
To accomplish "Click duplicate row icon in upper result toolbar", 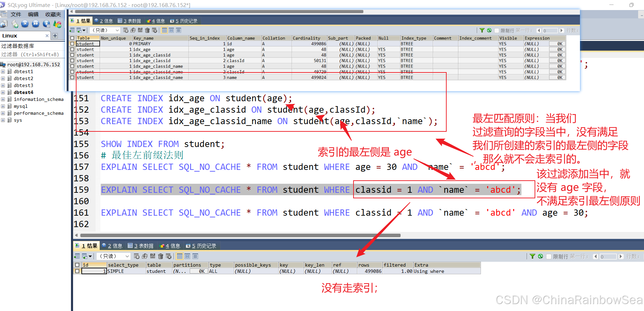I will coord(133,31).
